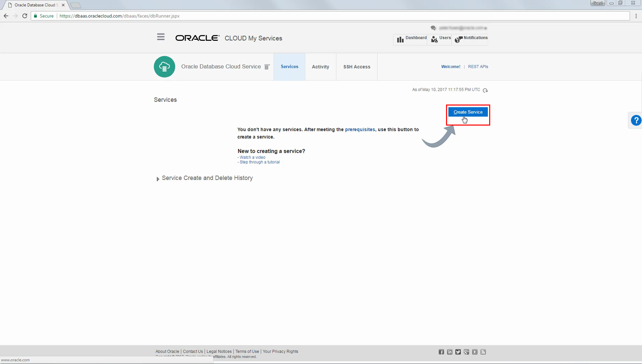Open the blurred user account dropdown
The image size is (642, 364).
click(463, 28)
